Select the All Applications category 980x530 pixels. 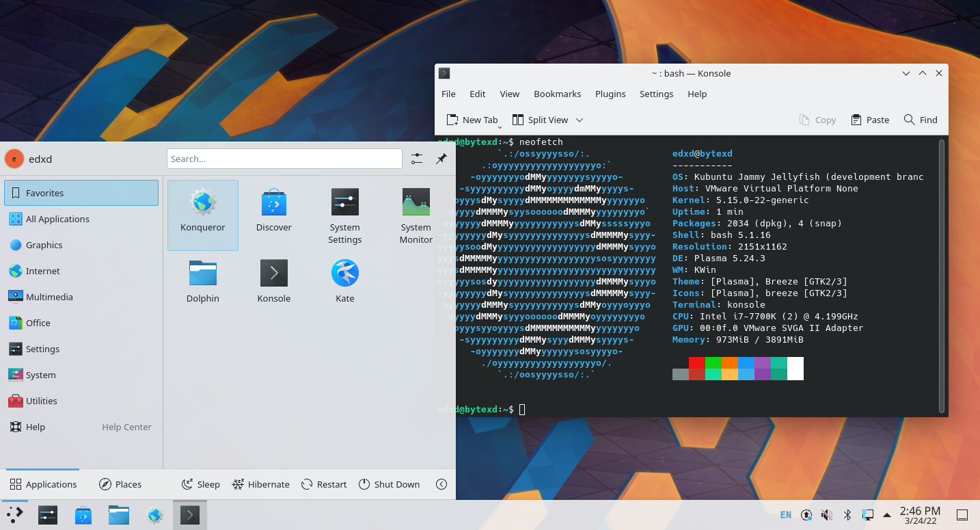point(81,219)
